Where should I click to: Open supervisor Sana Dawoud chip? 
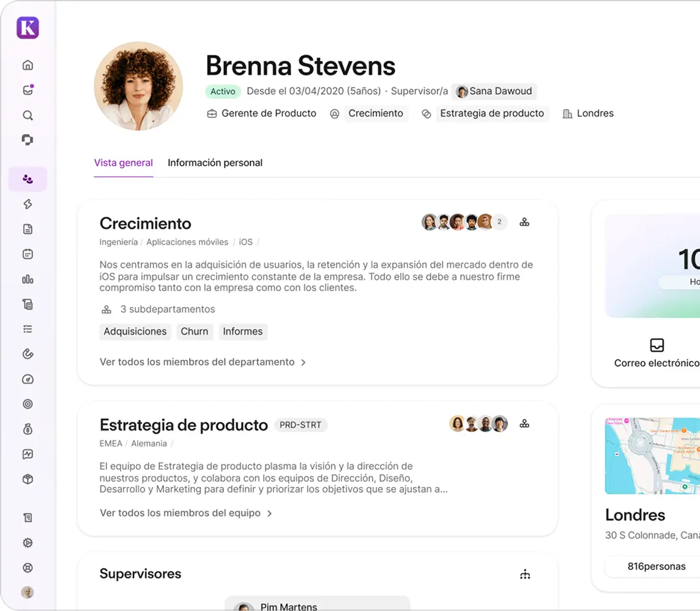494,91
